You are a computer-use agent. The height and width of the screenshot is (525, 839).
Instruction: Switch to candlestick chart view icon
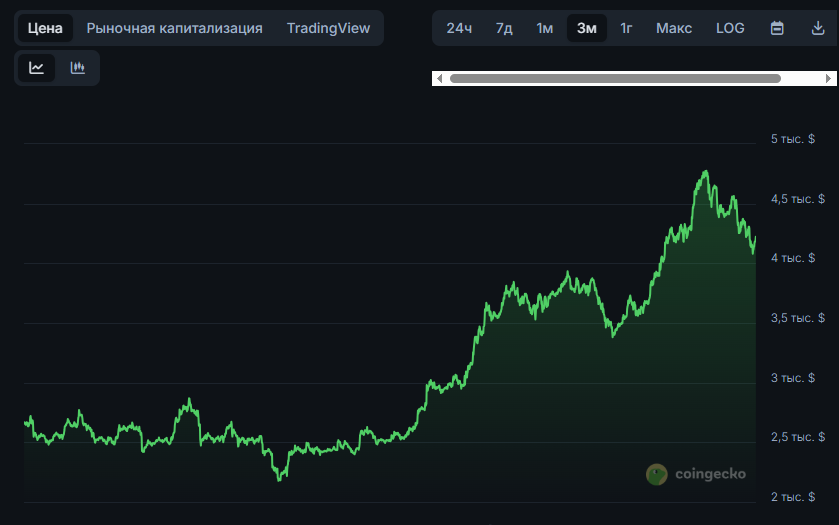click(78, 68)
